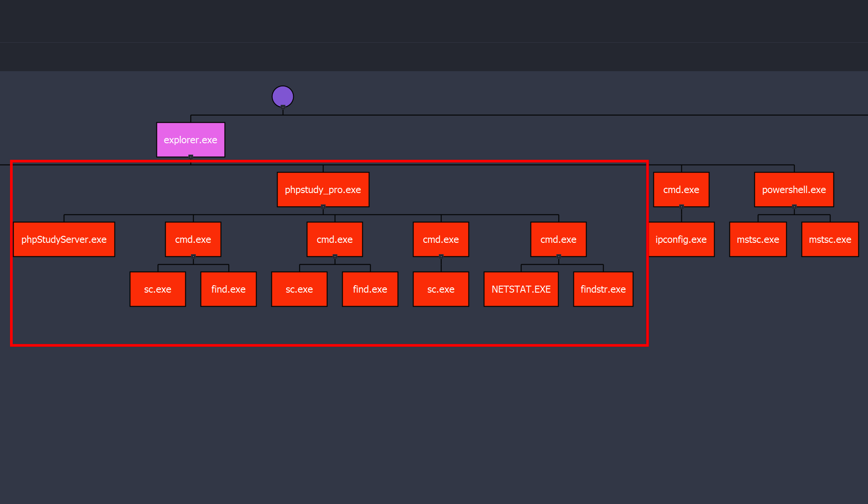Click the powershell.exe process node
The image size is (868, 504).
point(794,190)
